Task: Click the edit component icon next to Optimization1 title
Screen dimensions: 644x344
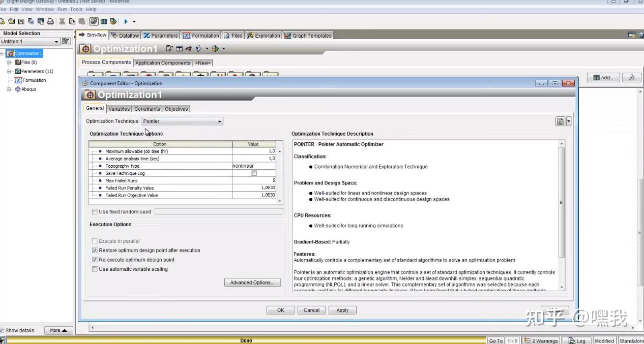Action: click(169, 49)
